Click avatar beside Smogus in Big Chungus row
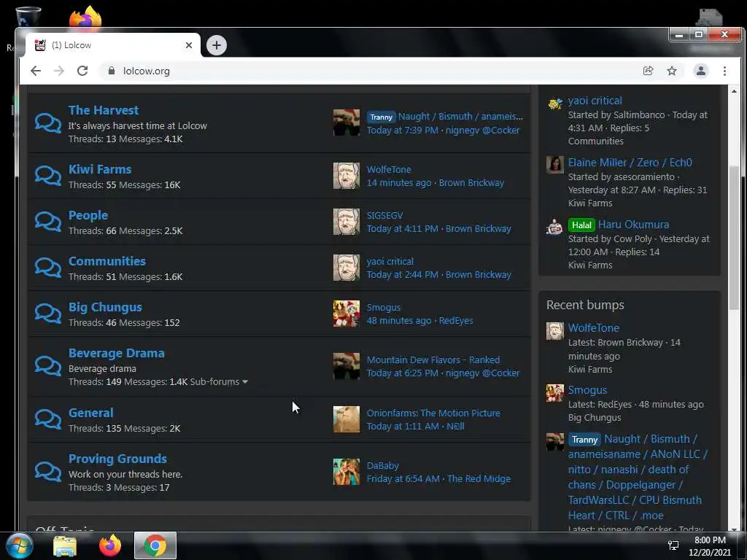This screenshot has width=747, height=560. 347,314
